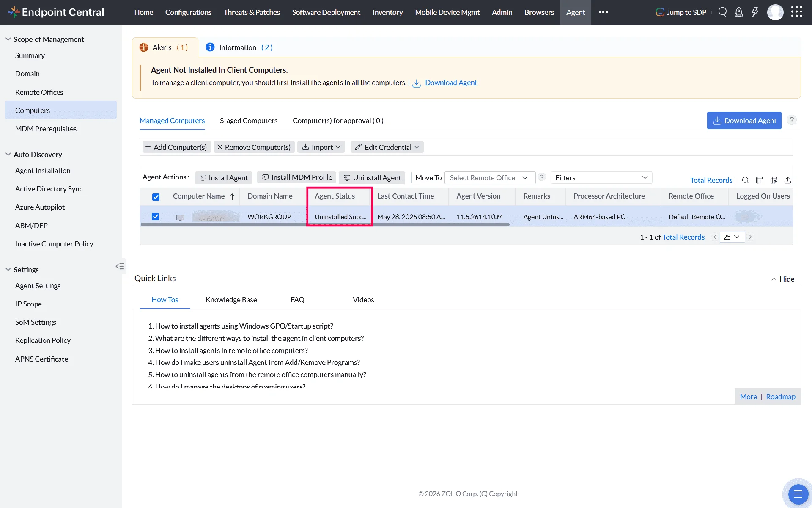
Task: Open the Inventory menu
Action: pos(388,12)
